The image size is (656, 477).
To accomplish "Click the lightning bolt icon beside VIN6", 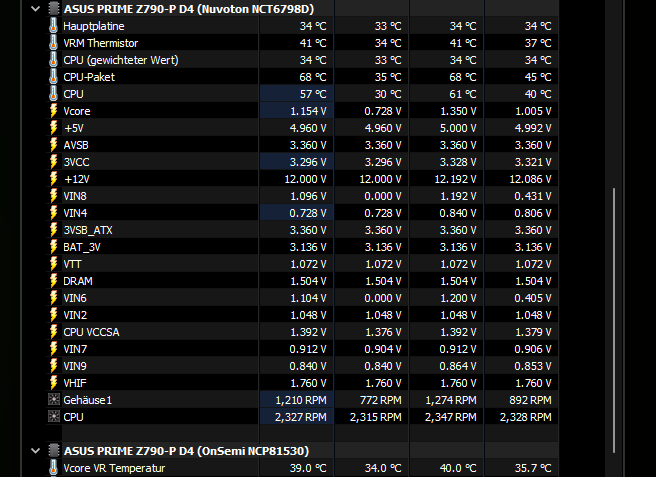I will 54,298.
